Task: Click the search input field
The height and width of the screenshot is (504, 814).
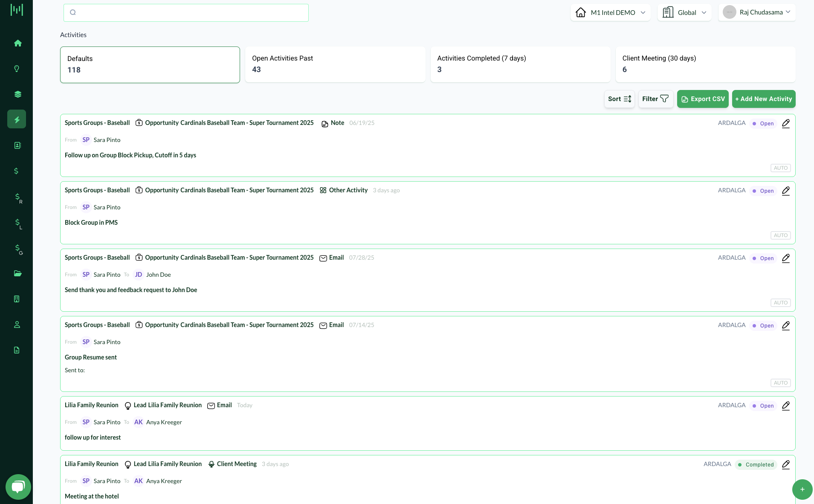Action: (x=186, y=13)
